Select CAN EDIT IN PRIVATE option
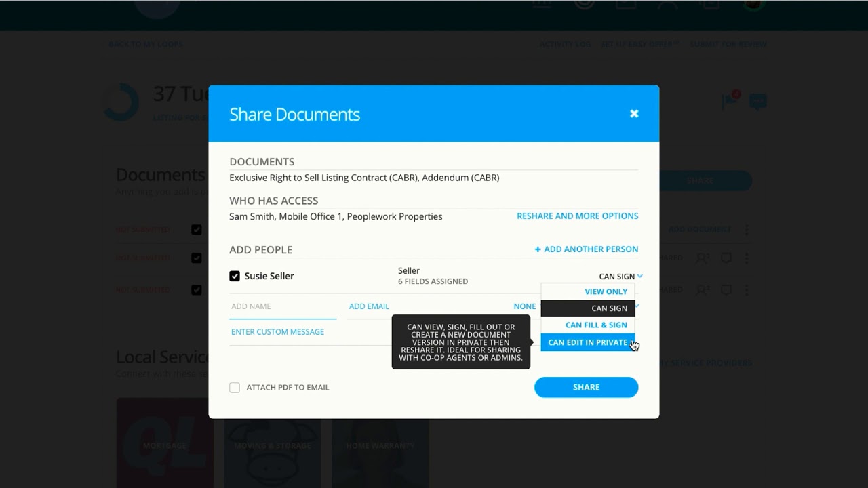 (x=588, y=342)
